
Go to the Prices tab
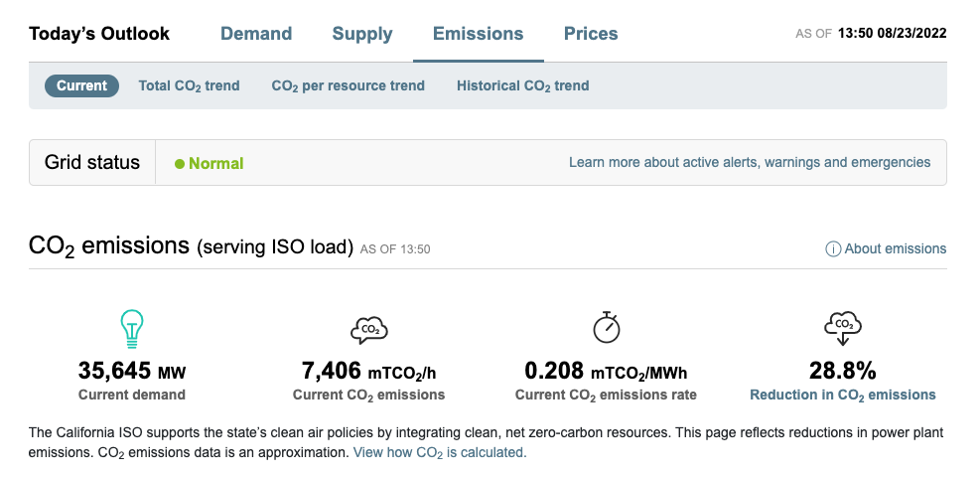[x=591, y=34]
